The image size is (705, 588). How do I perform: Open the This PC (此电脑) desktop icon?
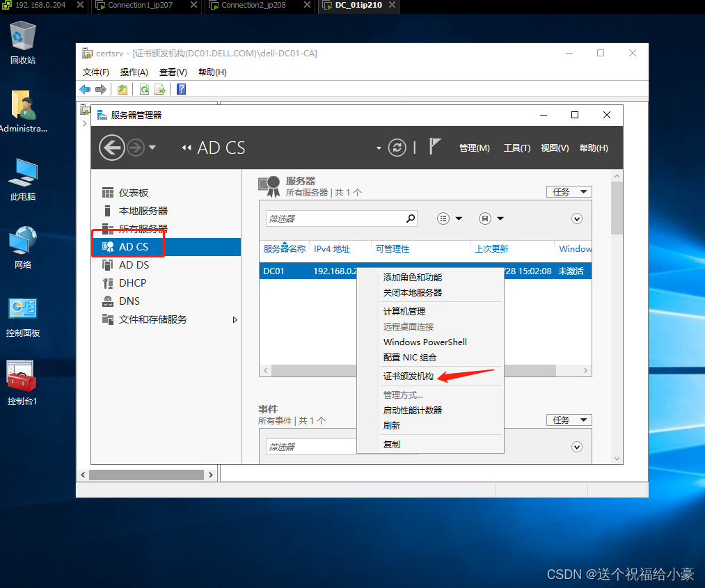[22, 180]
